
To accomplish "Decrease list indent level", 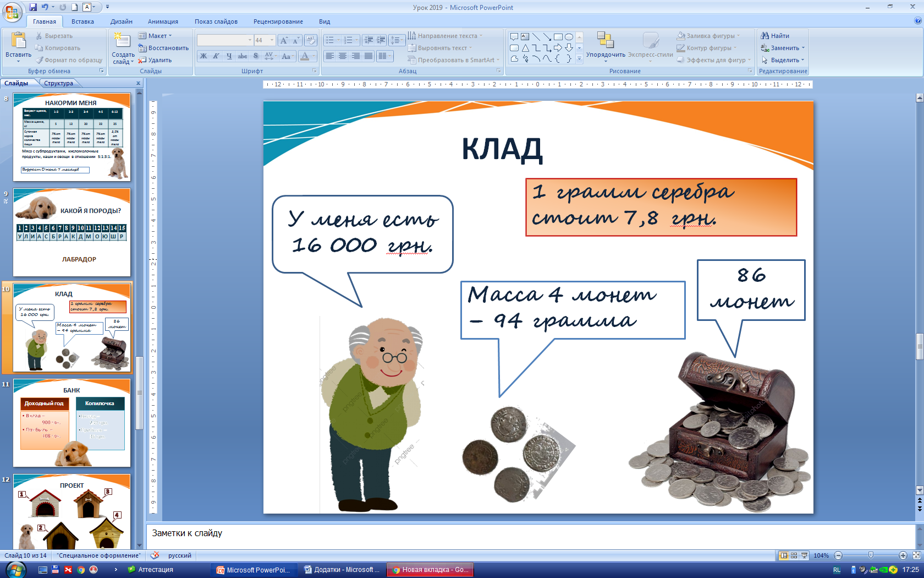I will [369, 40].
